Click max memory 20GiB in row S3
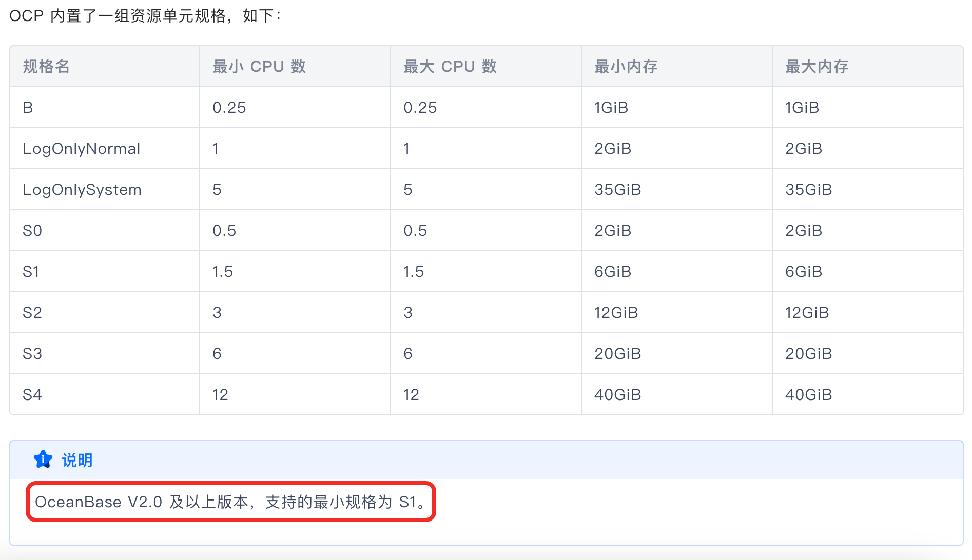972x560 pixels. tap(809, 354)
